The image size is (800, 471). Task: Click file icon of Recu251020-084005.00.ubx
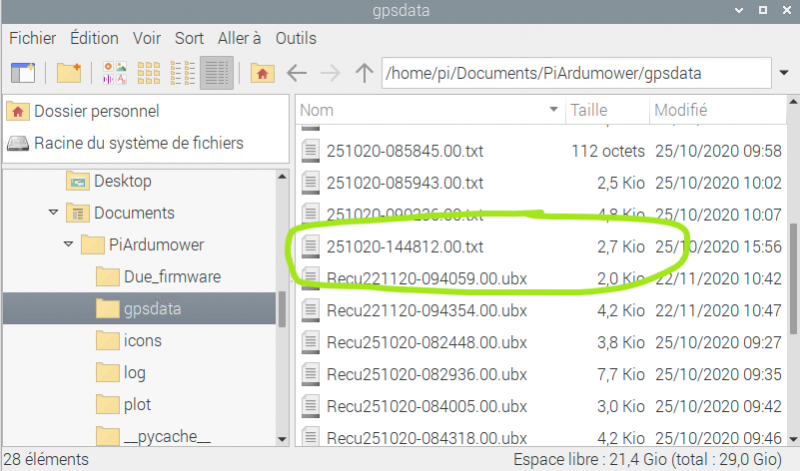coord(310,406)
